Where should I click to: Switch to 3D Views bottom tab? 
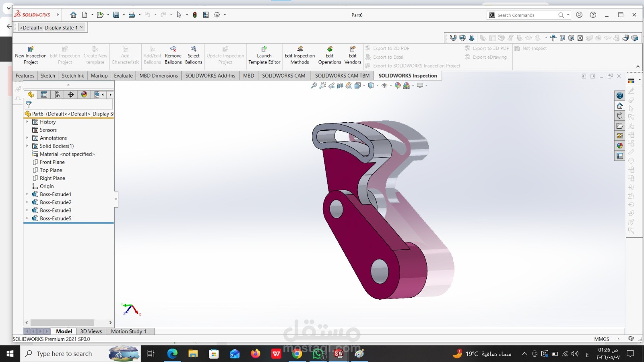coord(91,331)
